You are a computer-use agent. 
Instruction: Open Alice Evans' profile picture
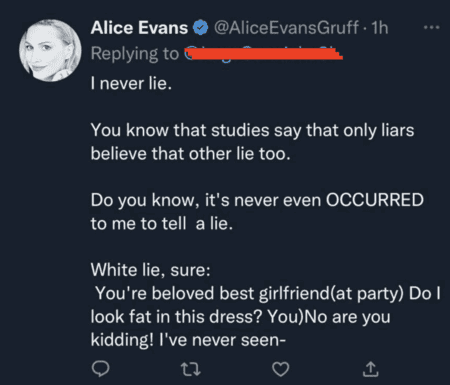(50, 50)
